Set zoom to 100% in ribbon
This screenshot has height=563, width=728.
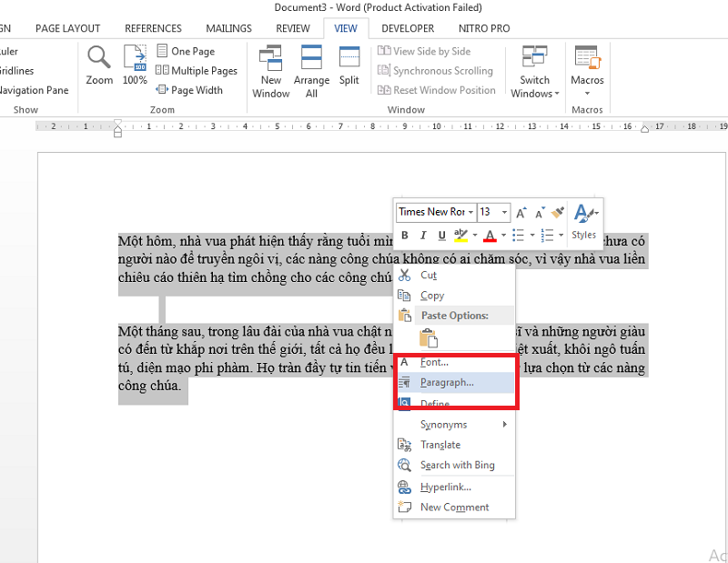pyautogui.click(x=135, y=65)
